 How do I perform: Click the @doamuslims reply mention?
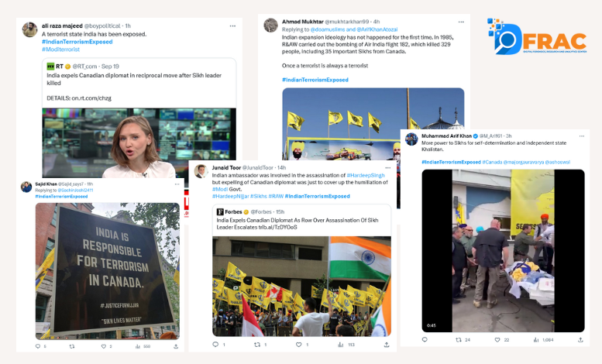coord(328,29)
